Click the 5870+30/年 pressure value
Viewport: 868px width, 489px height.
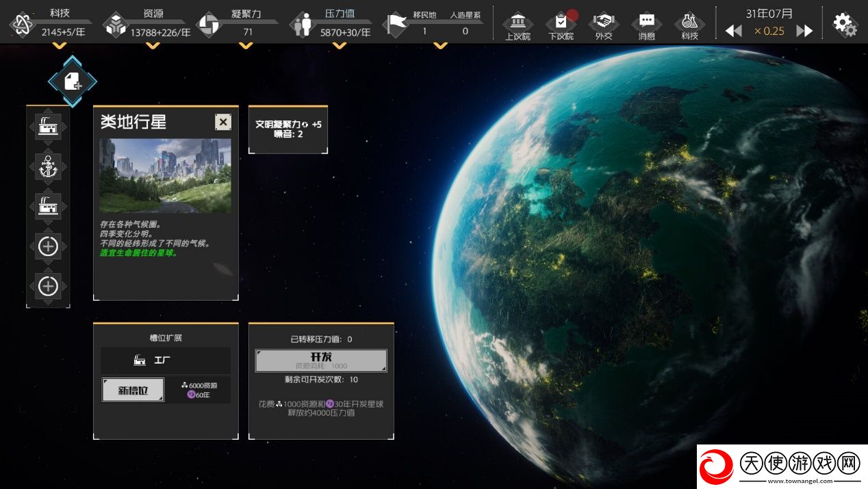pos(346,32)
